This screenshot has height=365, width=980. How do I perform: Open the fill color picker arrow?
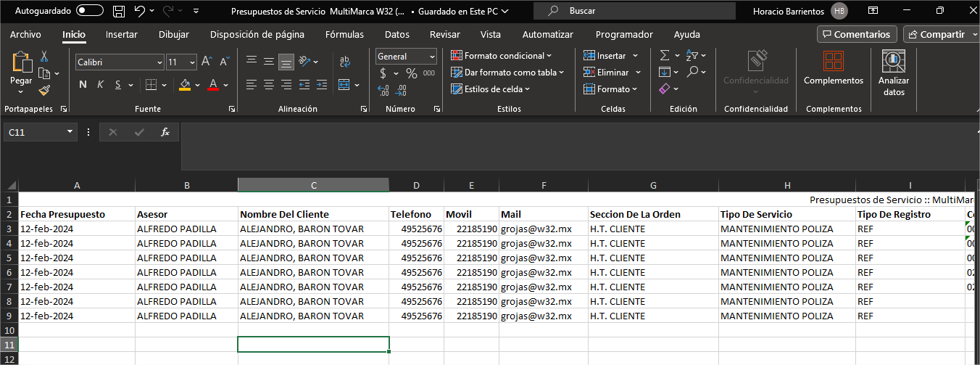[196, 85]
